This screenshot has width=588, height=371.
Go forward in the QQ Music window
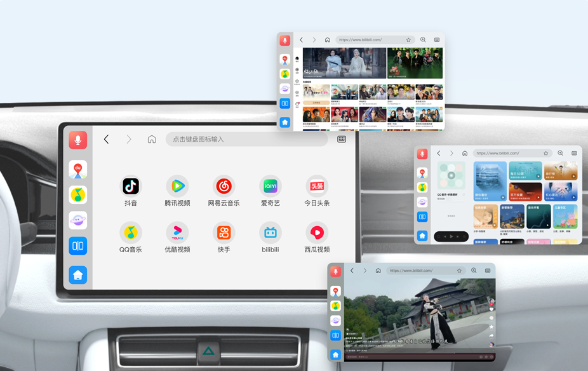coord(451,153)
